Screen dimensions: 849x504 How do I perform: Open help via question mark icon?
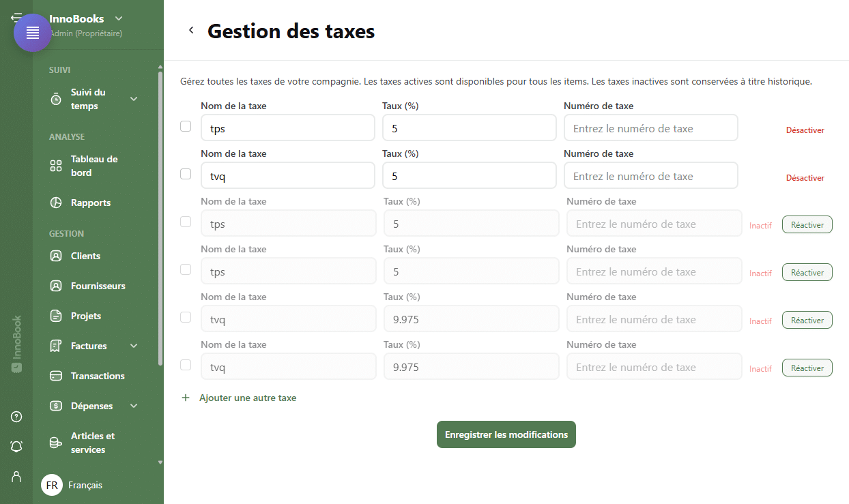[16, 417]
